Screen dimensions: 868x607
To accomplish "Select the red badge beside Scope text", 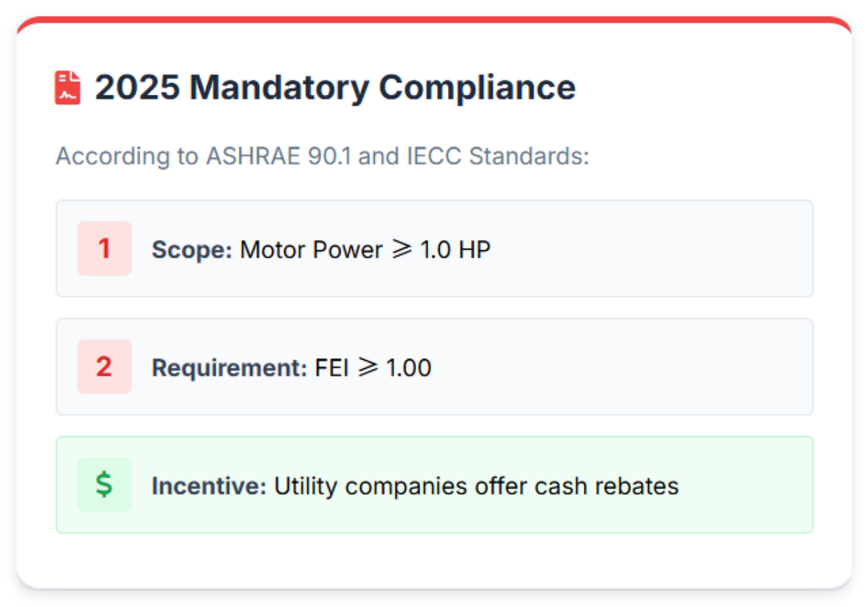I will 104,248.
